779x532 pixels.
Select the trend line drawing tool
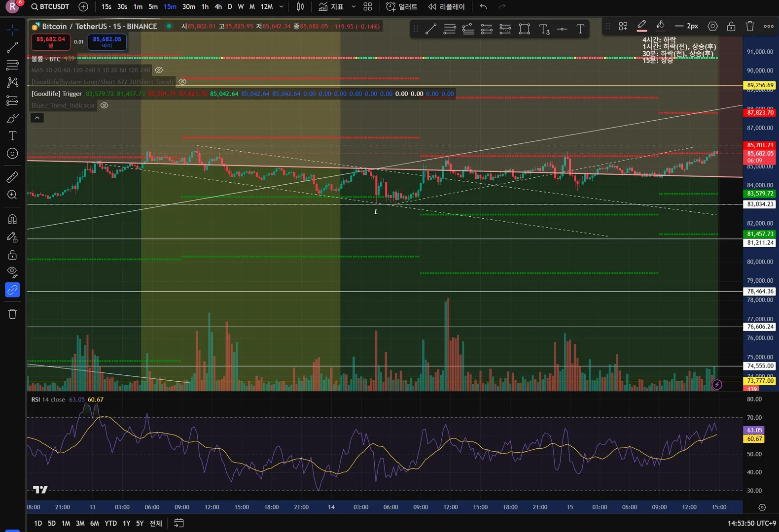[12, 48]
